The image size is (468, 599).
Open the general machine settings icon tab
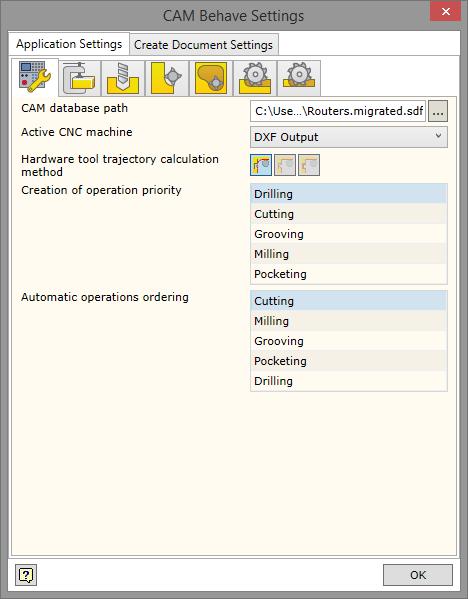(x=35, y=78)
